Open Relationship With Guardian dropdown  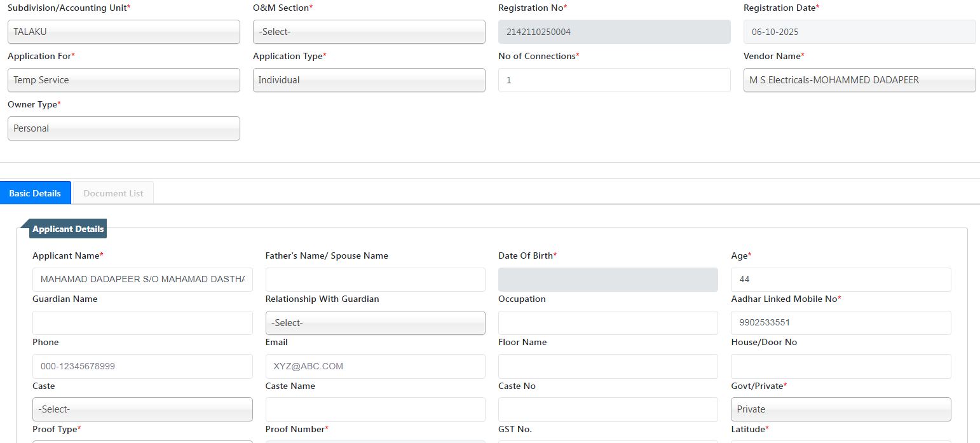pyautogui.click(x=375, y=323)
